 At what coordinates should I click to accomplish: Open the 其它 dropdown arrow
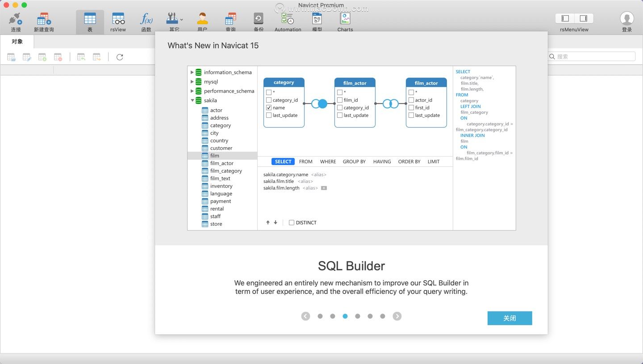coord(181,20)
